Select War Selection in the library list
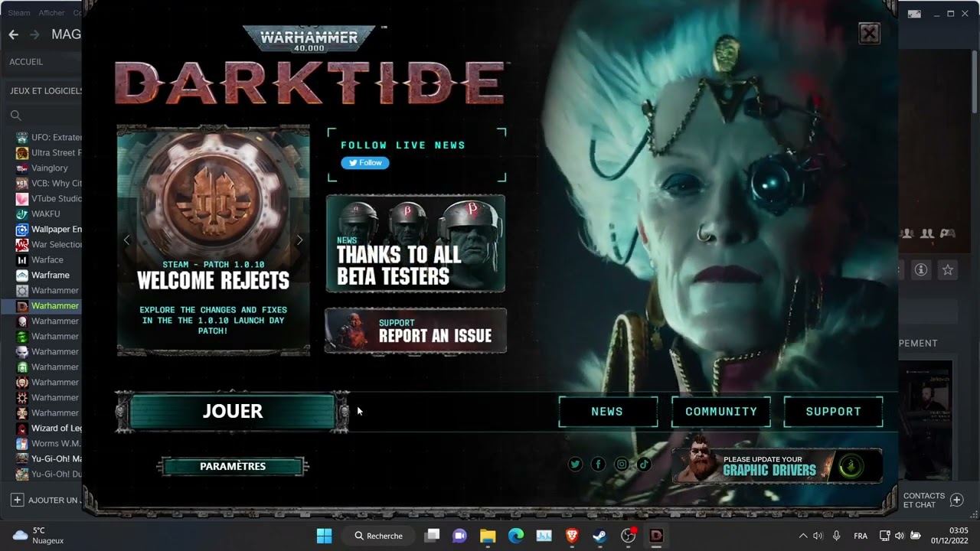 (49, 244)
